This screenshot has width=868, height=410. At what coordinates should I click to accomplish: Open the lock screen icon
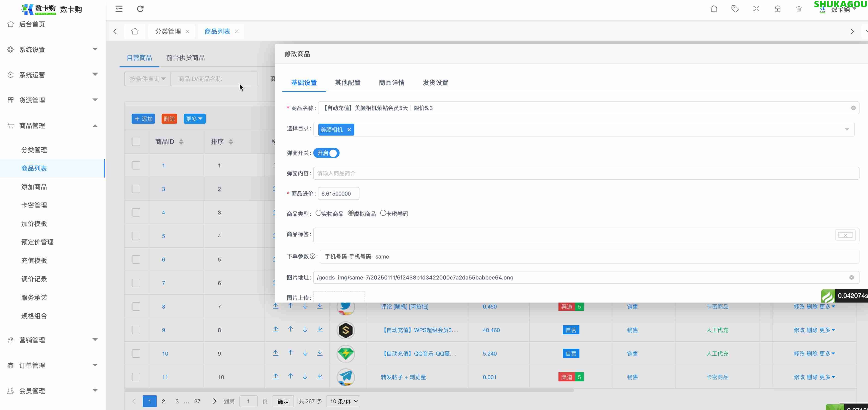pos(777,9)
